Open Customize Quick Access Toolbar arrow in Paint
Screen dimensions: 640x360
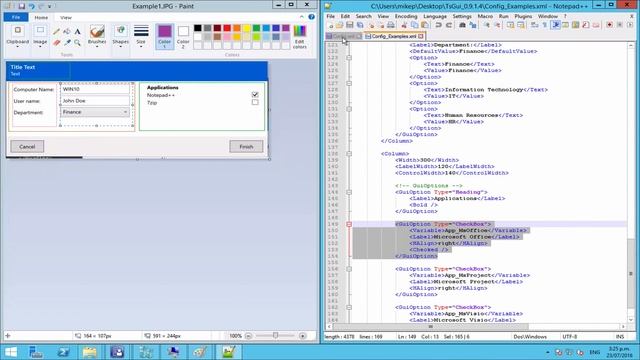(x=50, y=6)
